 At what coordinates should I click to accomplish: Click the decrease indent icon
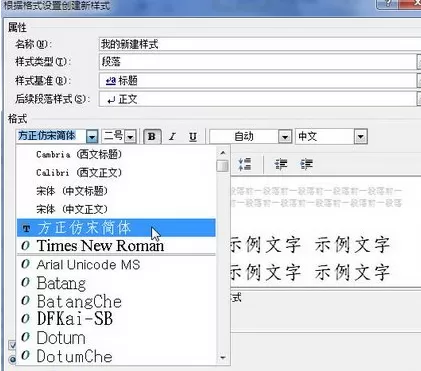[x=281, y=164]
